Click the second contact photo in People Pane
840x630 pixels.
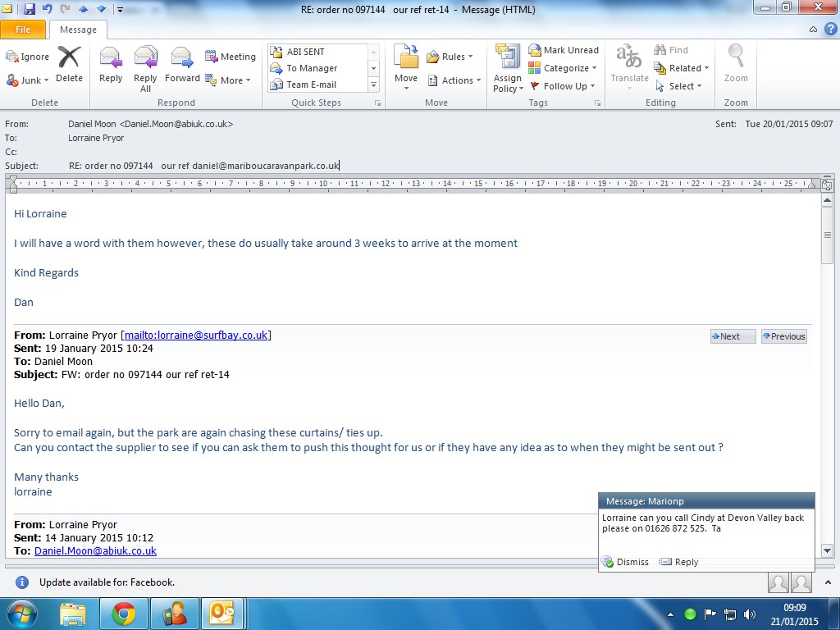pos(801,583)
